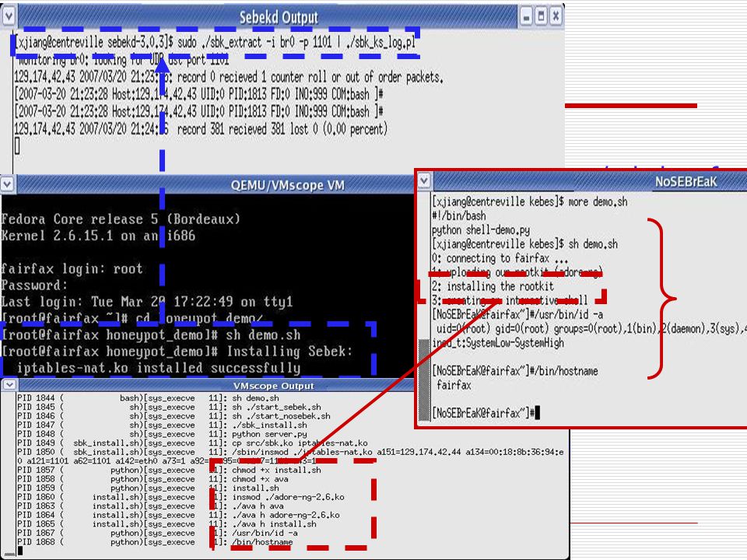Click the 'record 381 recieved 381 lost 0' line
Screen dimensions: 747x560
tap(201, 129)
